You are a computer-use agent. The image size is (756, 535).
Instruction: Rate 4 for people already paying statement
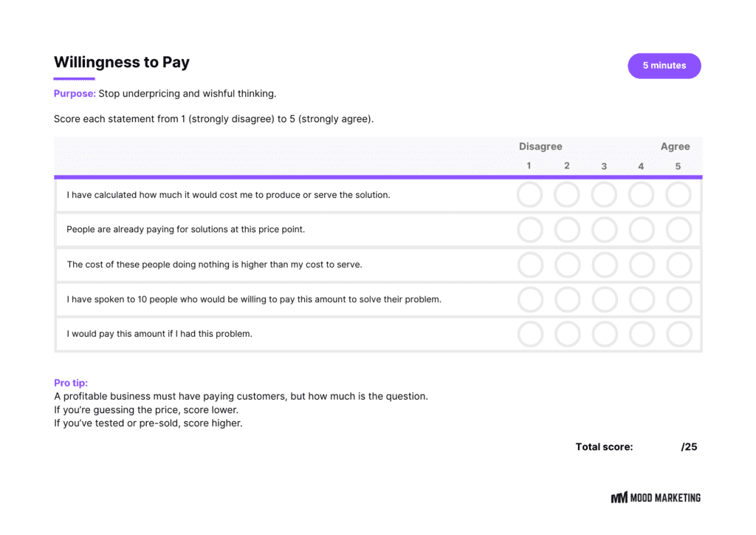coord(642,230)
